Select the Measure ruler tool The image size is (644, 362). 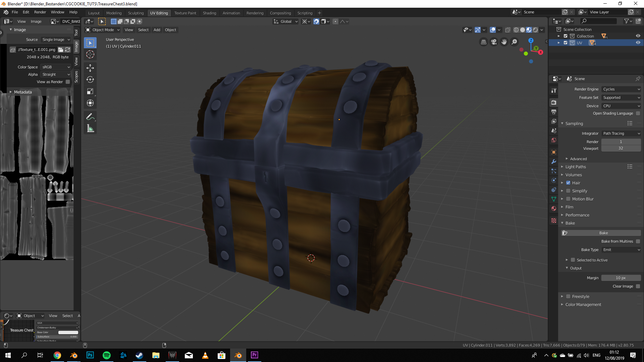coord(90,128)
